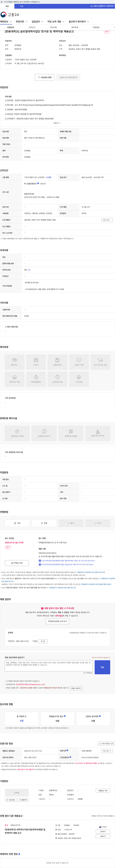
Task: Click the company LOGO placeholder image
Action: click(17, 793)
